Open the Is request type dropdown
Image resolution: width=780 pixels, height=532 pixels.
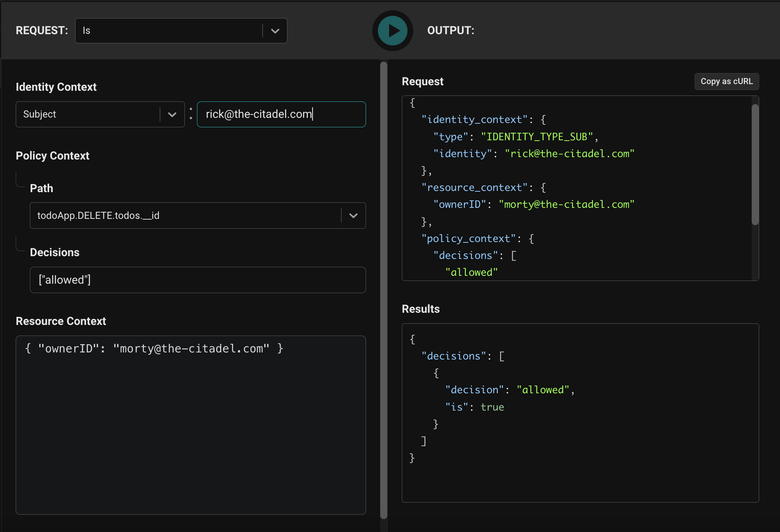169,31
